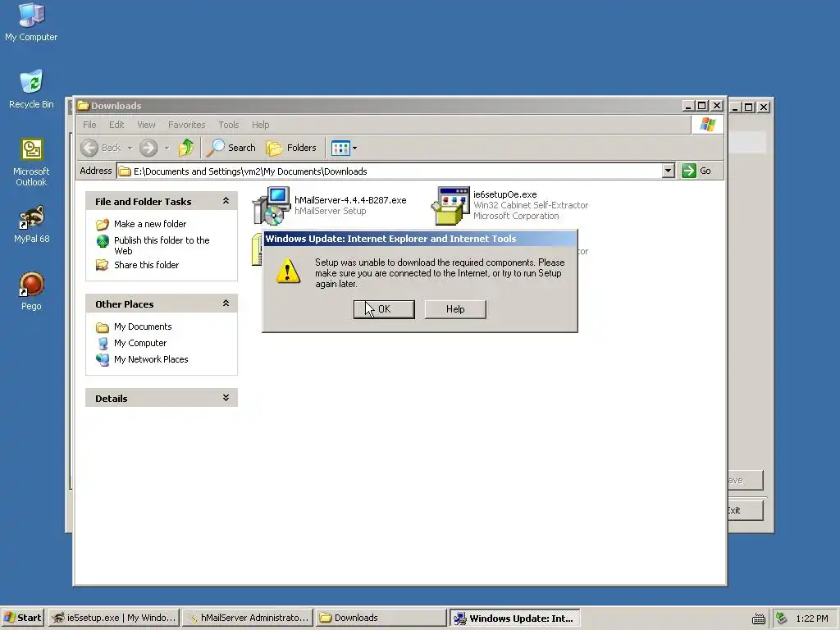Click Publish this folder to the Web
This screenshot has height=630, width=840.
point(162,245)
